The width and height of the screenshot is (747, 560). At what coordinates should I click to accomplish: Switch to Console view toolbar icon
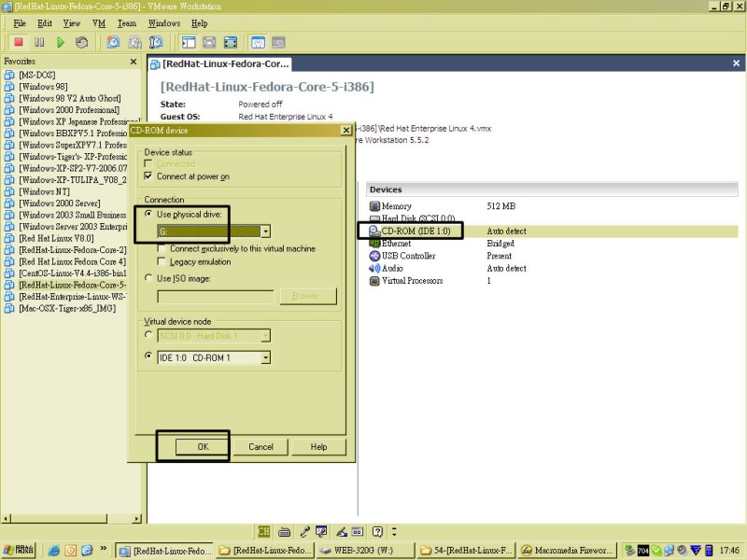pyautogui.click(x=278, y=42)
